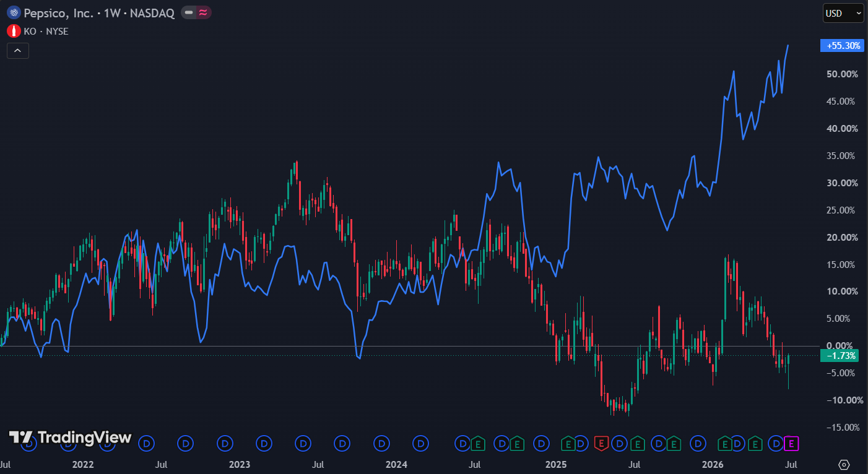Image resolution: width=868 pixels, height=474 pixels.
Task: Click the Jul label between 2022 and 2023
Action: click(x=161, y=463)
